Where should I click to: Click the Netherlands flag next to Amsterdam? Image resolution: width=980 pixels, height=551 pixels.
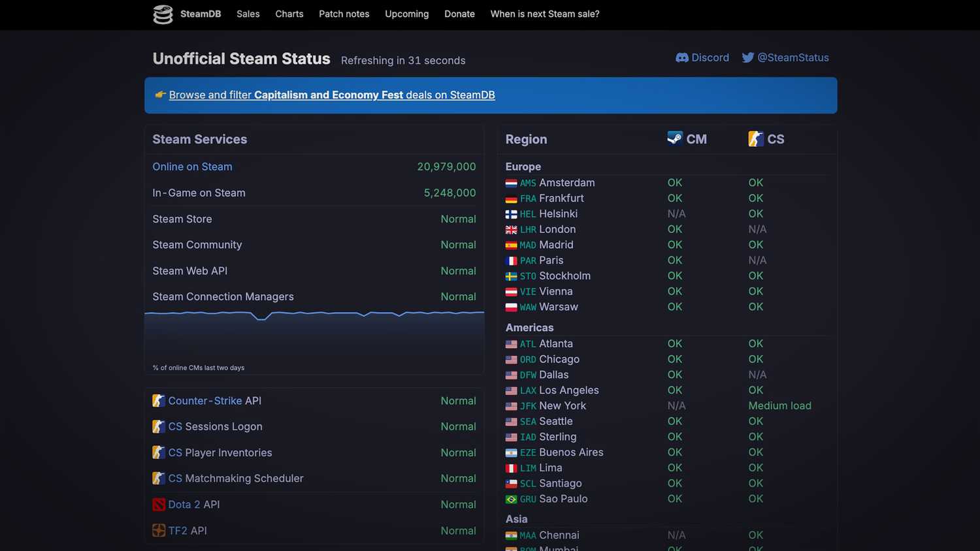(511, 183)
